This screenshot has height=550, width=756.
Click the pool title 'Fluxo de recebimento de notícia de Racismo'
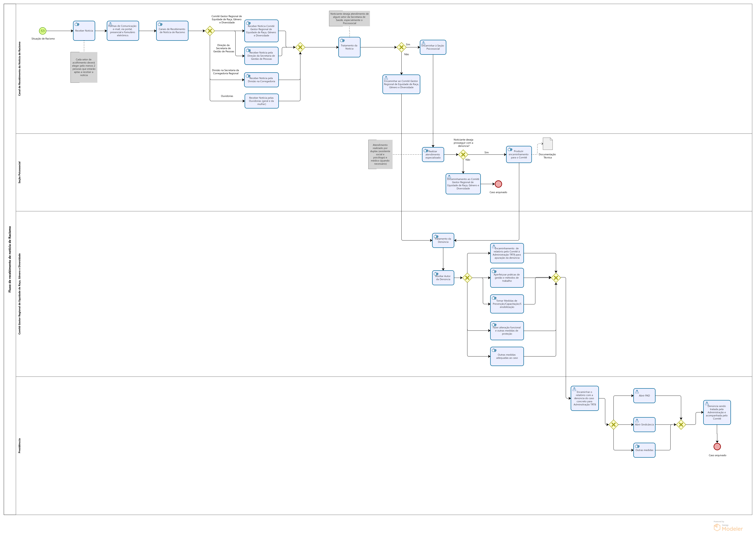pyautogui.click(x=10, y=259)
